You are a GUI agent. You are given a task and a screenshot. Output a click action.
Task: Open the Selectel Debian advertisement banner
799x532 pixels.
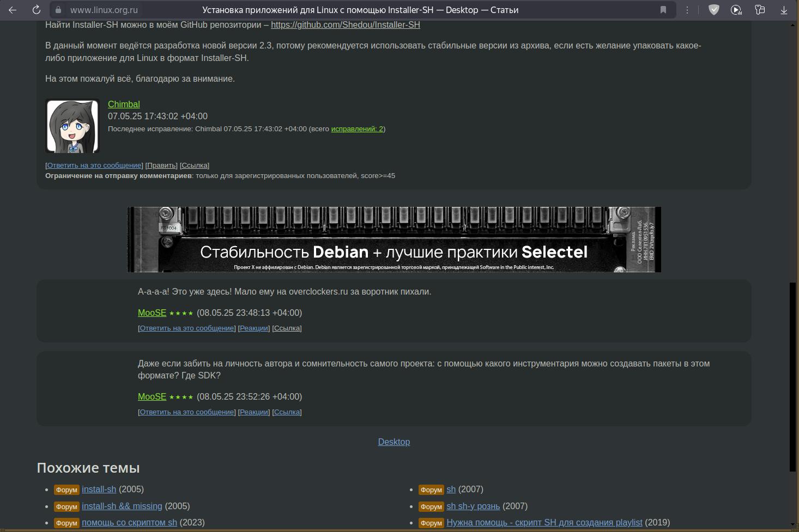click(394, 240)
